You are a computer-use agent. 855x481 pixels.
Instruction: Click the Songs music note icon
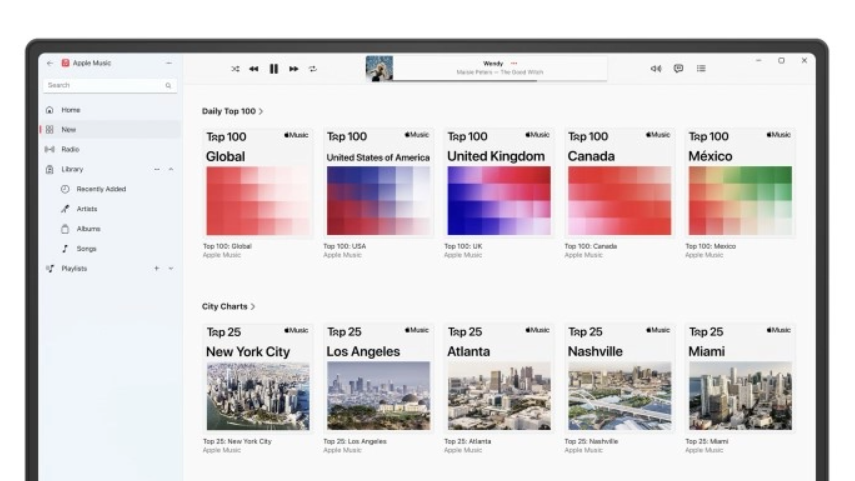point(65,249)
